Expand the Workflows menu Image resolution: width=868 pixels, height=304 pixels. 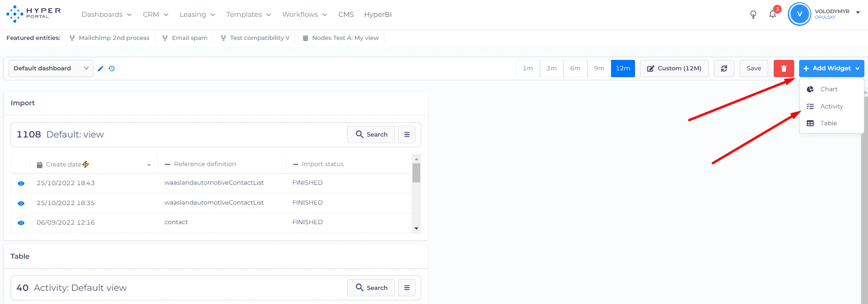305,15
